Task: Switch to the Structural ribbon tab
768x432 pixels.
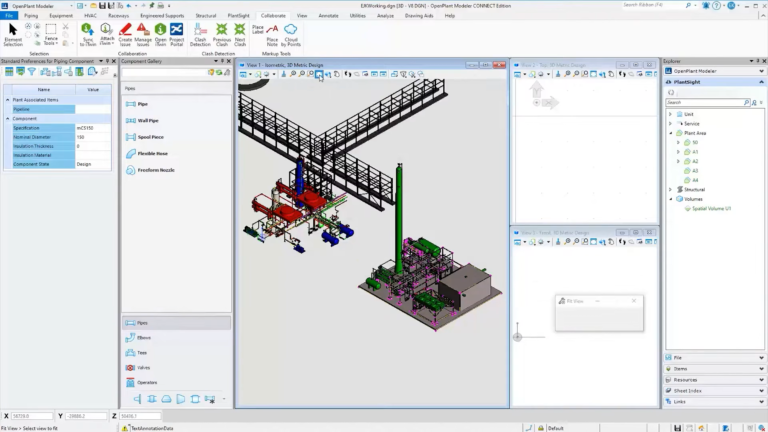Action: point(206,16)
